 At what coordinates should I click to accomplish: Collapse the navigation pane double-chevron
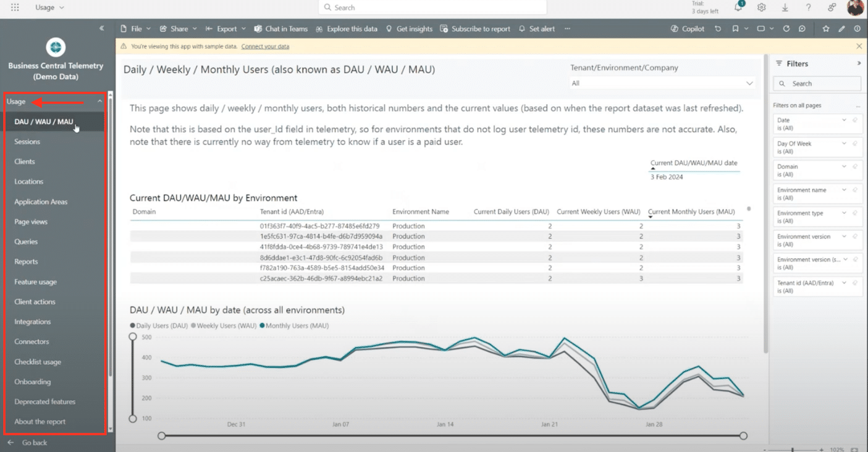(102, 28)
